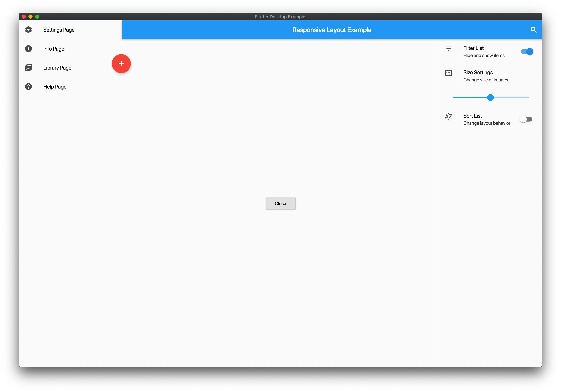Screen dimensions: 561x392
Task: Click the Library Page document icon
Action: (x=29, y=67)
